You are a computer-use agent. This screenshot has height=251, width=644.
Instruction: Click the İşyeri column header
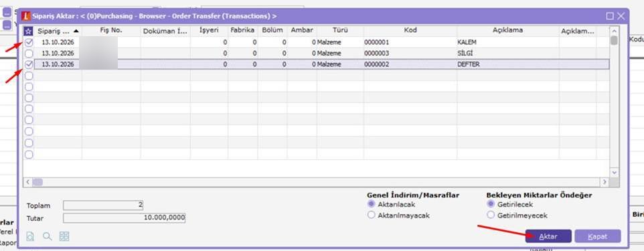(209, 31)
